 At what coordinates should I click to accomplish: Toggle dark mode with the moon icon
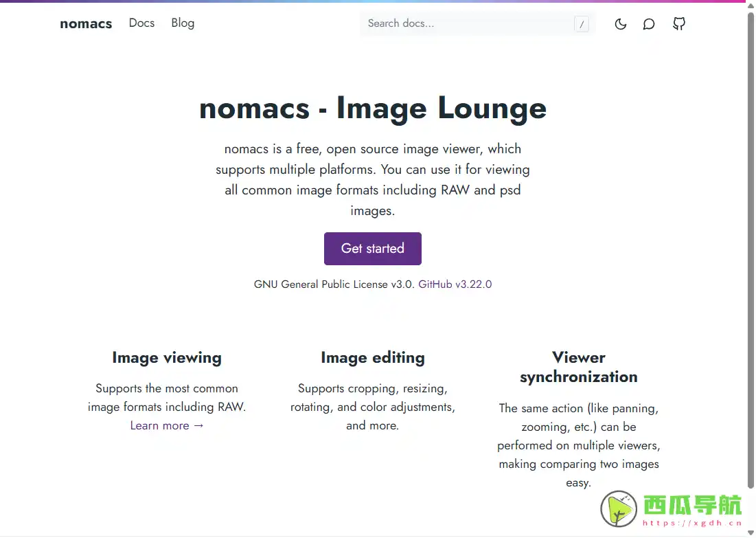click(x=620, y=24)
